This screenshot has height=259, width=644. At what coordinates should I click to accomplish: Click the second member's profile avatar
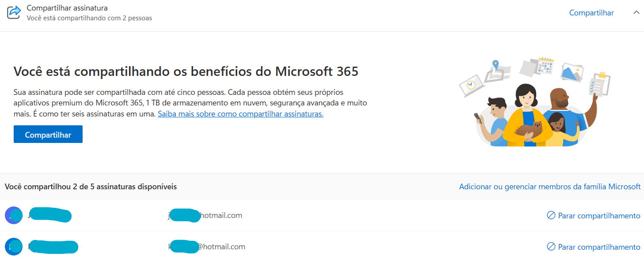pos(13,247)
